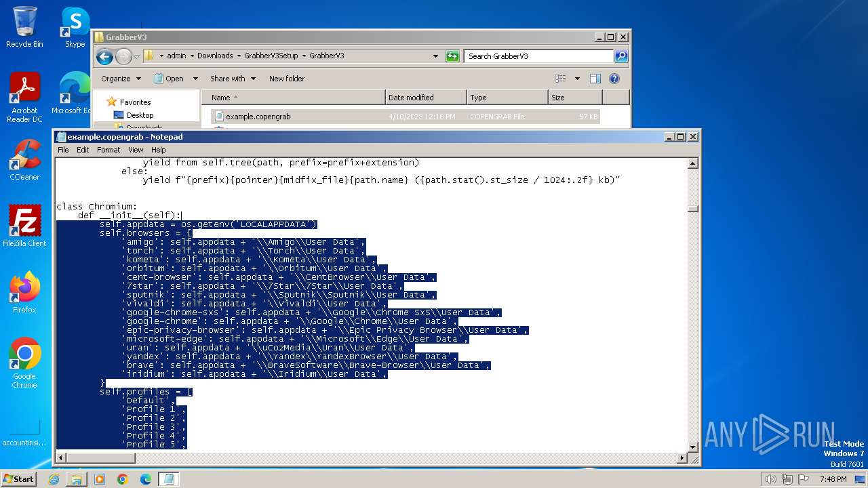Open FileZilla Client desktop icon
Image resolution: width=868 pixels, height=488 pixels.
(x=24, y=226)
